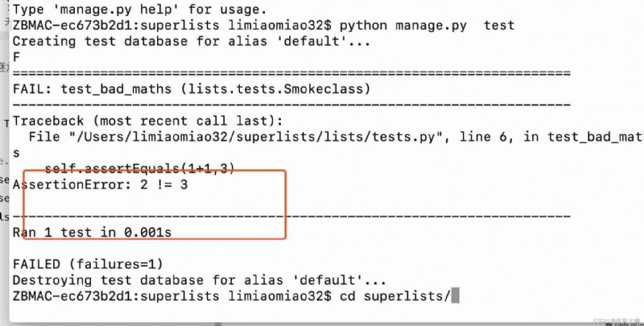Click 'FAILED (failures=1)' summary text
644x326 pixels.
click(x=88, y=263)
